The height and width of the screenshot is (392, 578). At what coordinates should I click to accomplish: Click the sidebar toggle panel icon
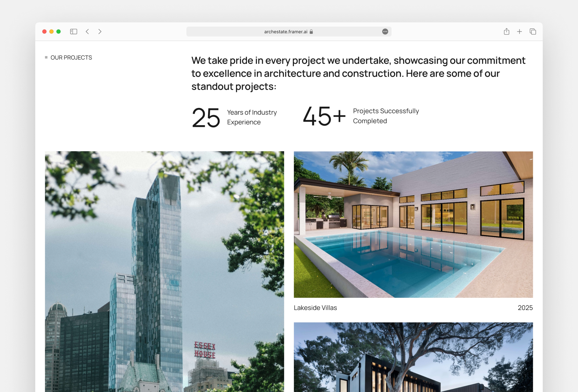[x=73, y=32]
